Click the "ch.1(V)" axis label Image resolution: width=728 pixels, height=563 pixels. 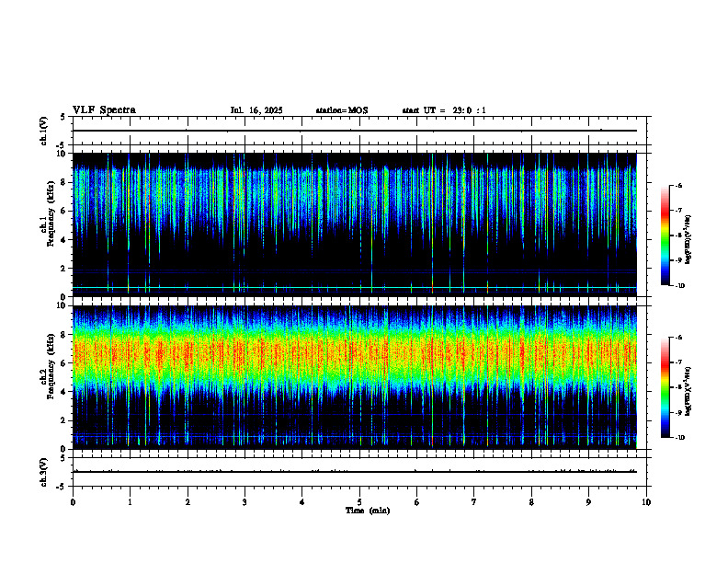(x=43, y=131)
